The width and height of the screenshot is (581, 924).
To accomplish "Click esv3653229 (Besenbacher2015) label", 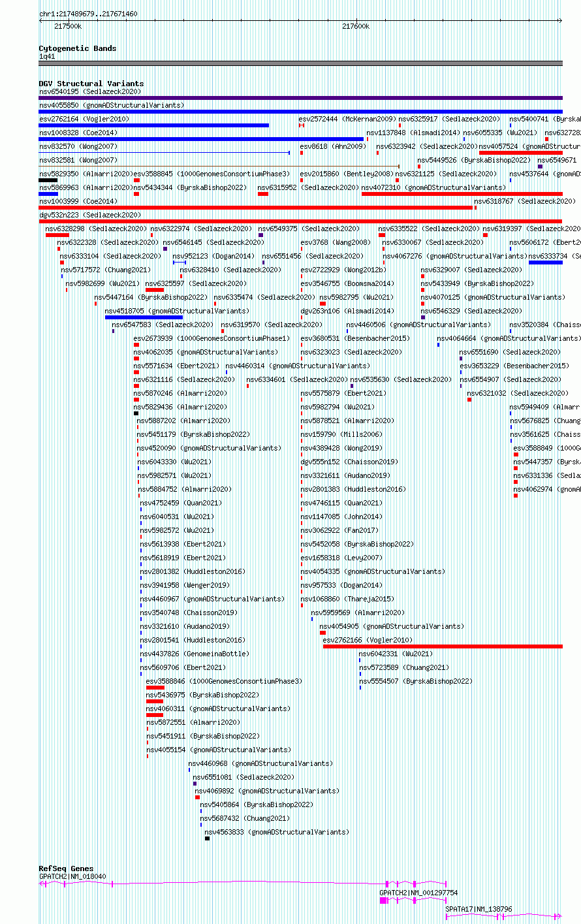I will point(514,366).
